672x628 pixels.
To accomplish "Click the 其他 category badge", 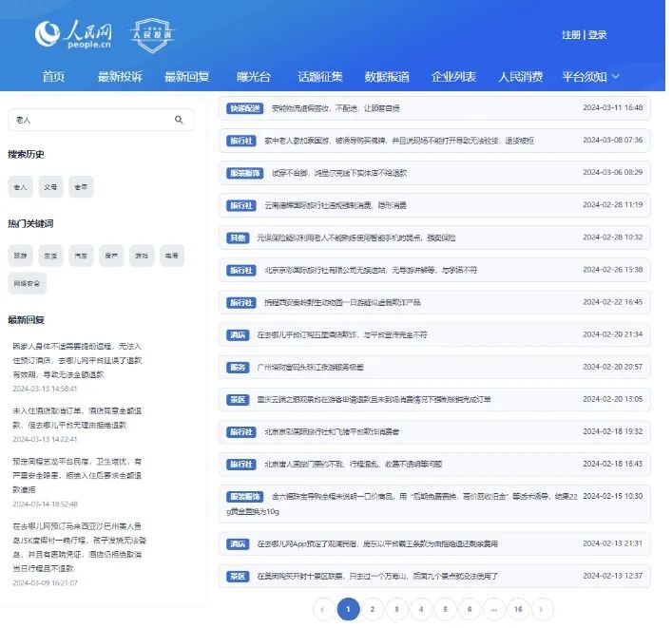I will tap(238, 238).
